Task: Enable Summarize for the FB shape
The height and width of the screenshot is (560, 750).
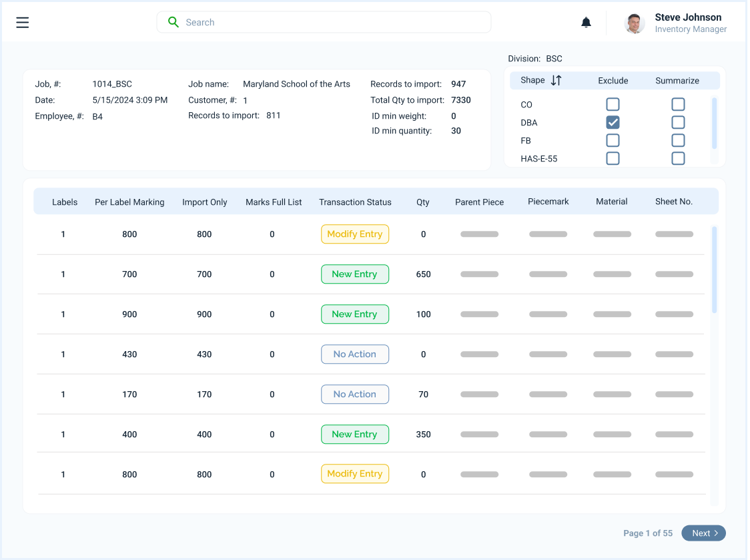Action: click(678, 141)
